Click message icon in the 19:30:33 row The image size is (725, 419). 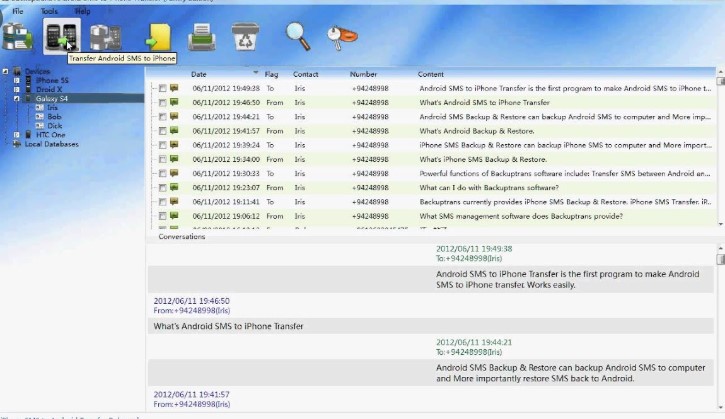[174, 173]
